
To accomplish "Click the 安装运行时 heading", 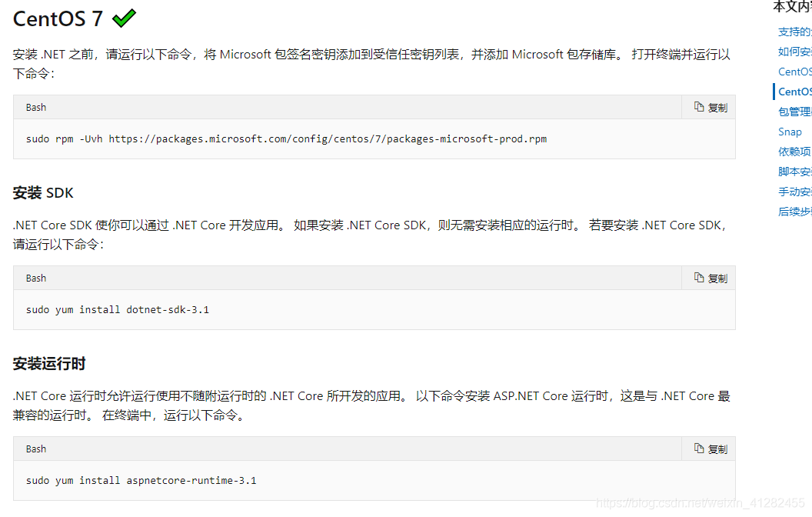I will coord(49,364).
